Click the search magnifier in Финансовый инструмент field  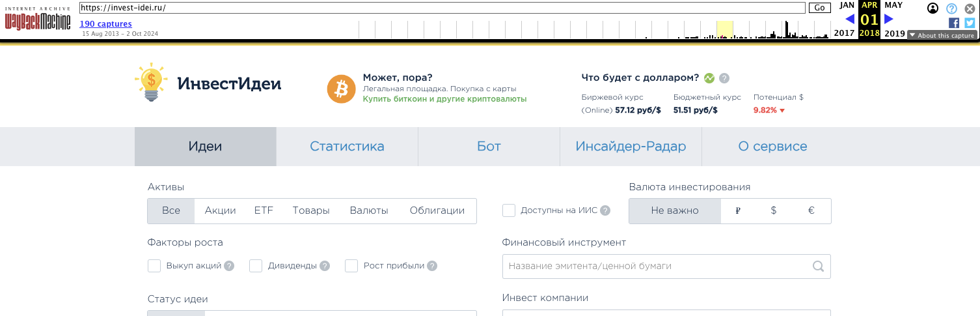click(818, 266)
